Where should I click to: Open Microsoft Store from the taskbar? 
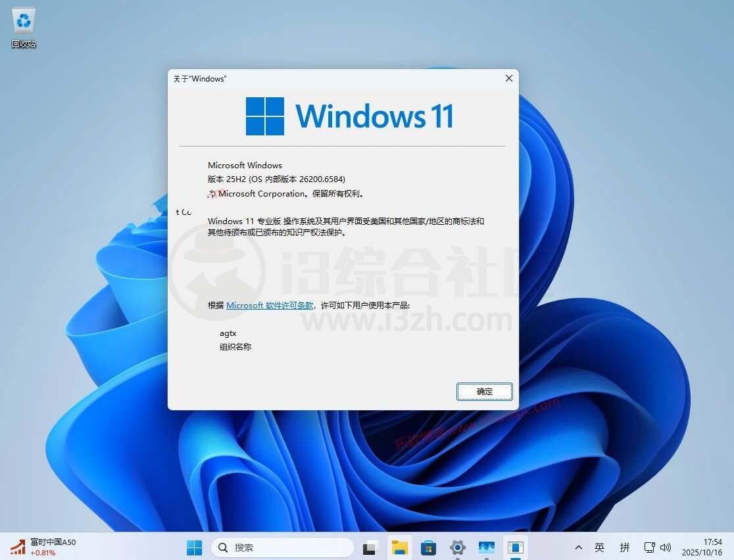428,547
